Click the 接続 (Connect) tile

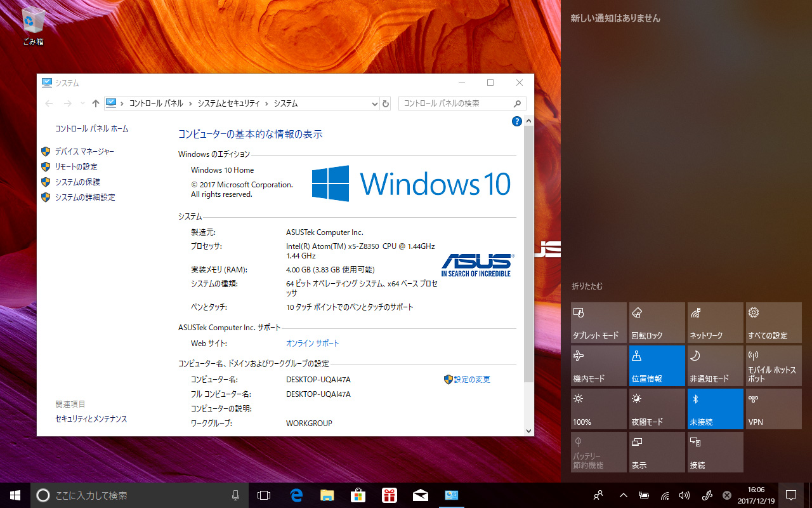coord(715,451)
